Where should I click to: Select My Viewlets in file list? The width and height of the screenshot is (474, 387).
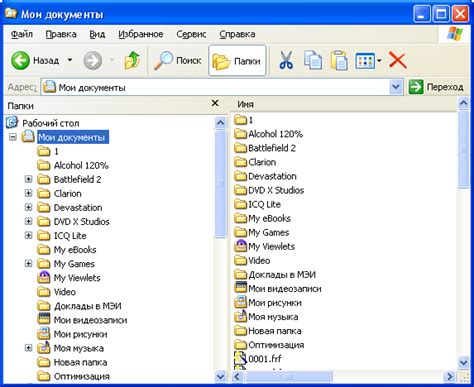(265, 246)
